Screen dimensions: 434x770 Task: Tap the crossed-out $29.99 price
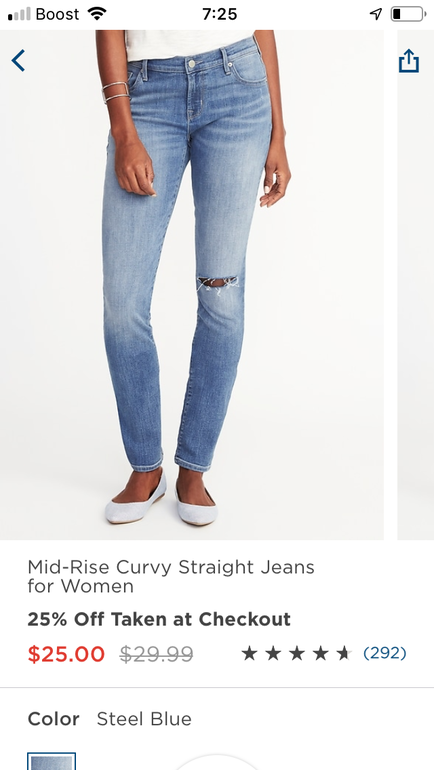click(157, 654)
